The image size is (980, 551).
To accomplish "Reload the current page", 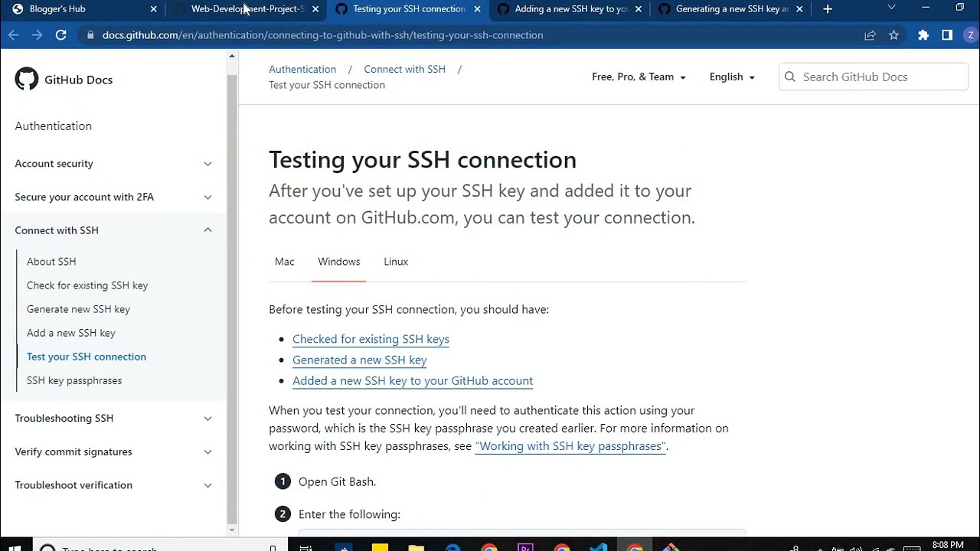I will 61,35.
